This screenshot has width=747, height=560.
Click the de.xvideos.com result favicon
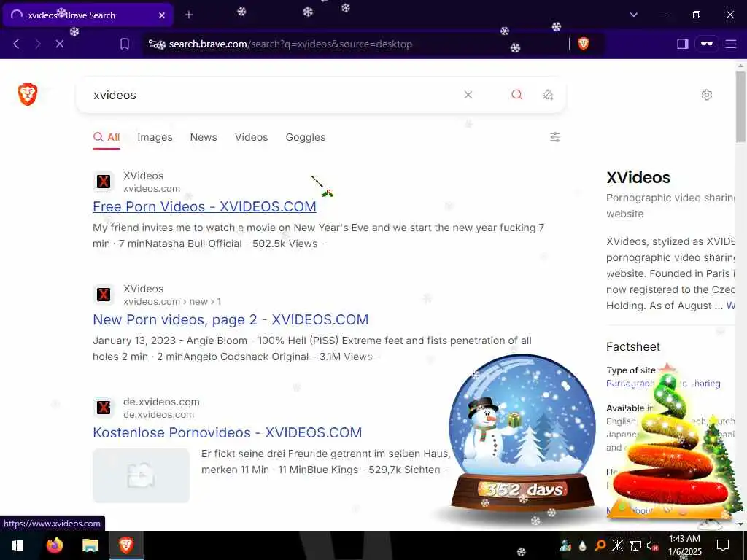click(104, 408)
